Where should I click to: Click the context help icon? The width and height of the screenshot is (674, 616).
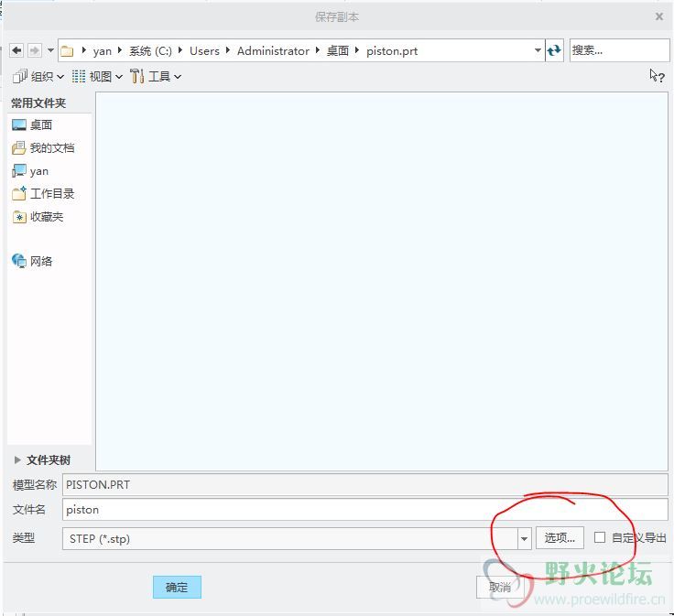[658, 76]
